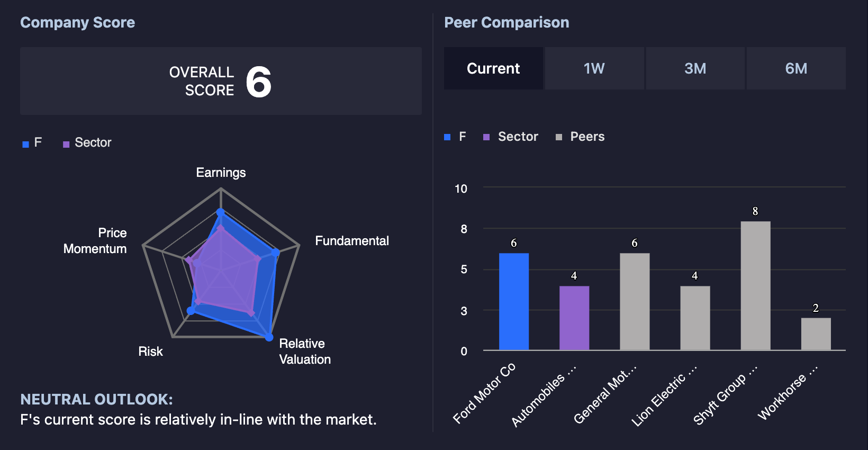
Task: Select the General Motors bar
Action: pos(635,302)
